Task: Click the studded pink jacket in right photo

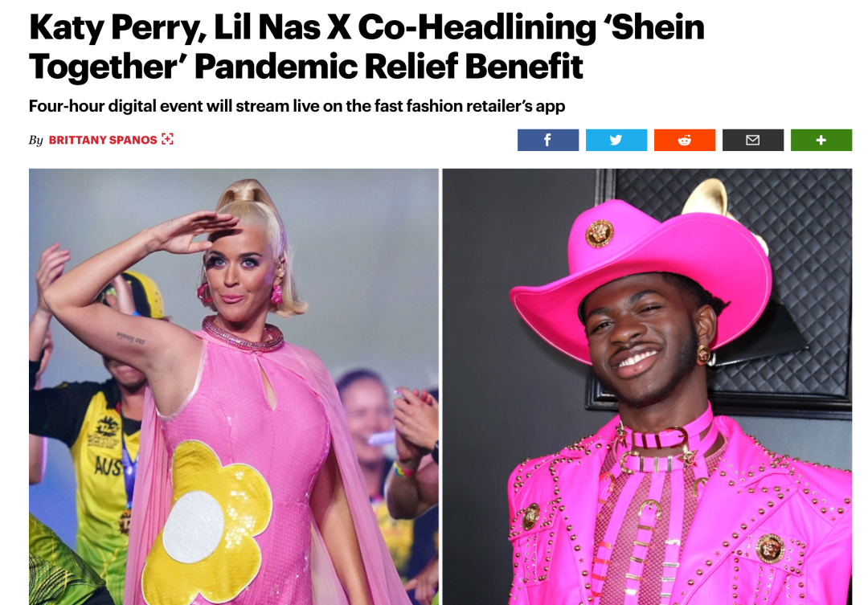Action: pos(681,515)
